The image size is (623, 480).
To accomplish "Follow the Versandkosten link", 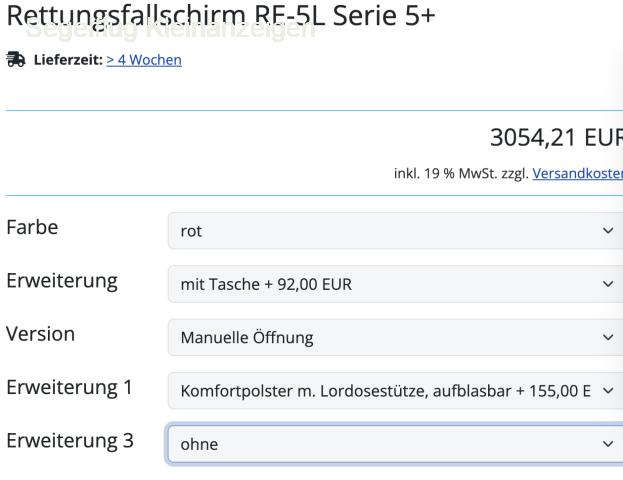I will pyautogui.click(x=577, y=172).
